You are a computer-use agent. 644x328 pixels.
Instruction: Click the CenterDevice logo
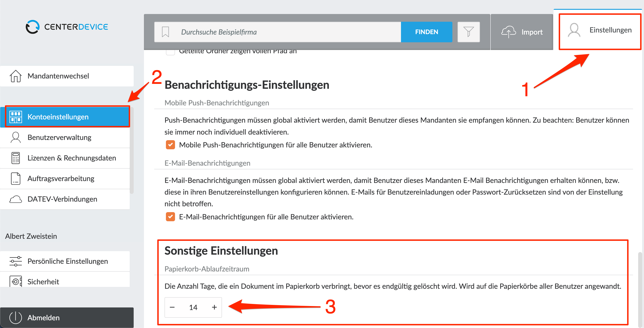[67, 27]
